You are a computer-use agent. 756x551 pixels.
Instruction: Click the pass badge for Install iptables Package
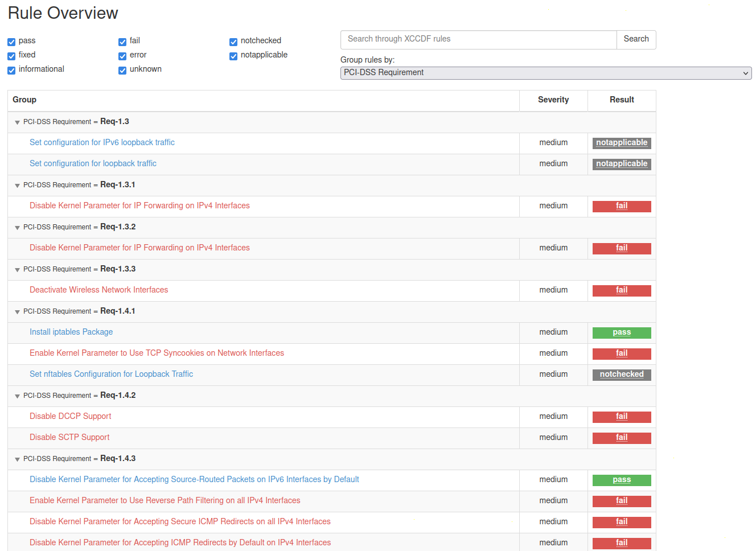click(x=621, y=332)
